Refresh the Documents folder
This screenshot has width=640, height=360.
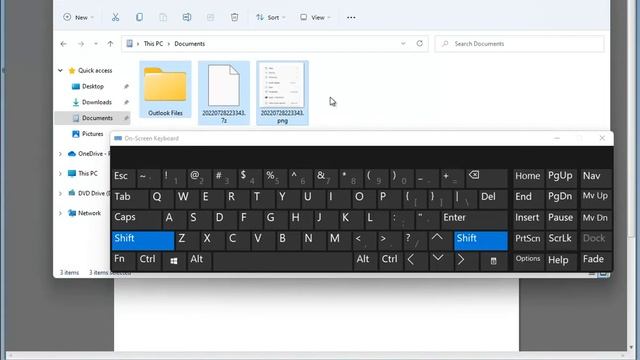(420, 44)
